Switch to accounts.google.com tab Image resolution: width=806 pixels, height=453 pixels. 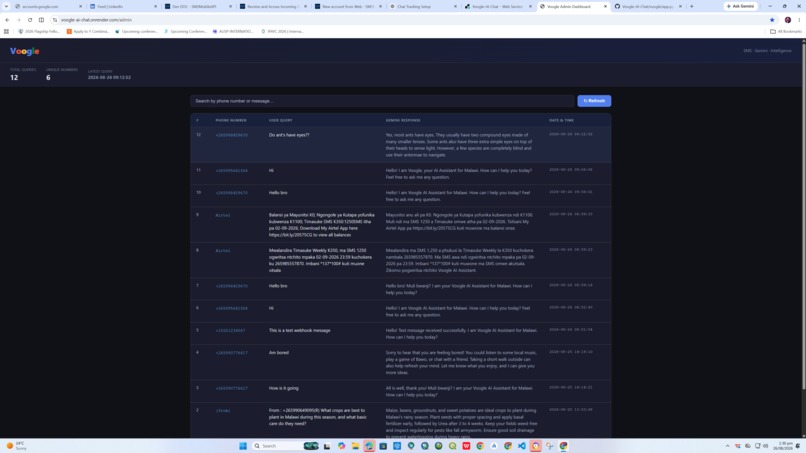coord(46,6)
